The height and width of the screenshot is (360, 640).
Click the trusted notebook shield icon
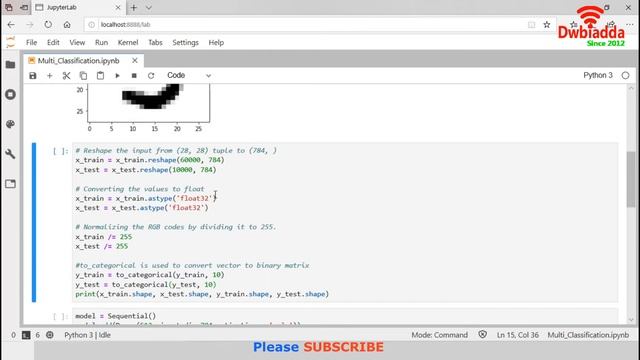pos(482,335)
